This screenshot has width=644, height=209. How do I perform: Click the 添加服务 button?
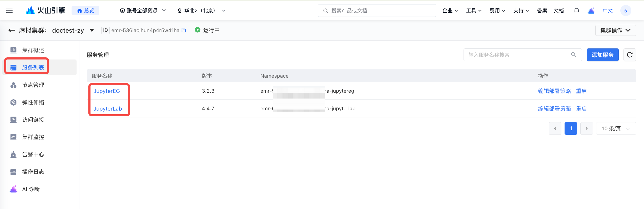pos(602,55)
